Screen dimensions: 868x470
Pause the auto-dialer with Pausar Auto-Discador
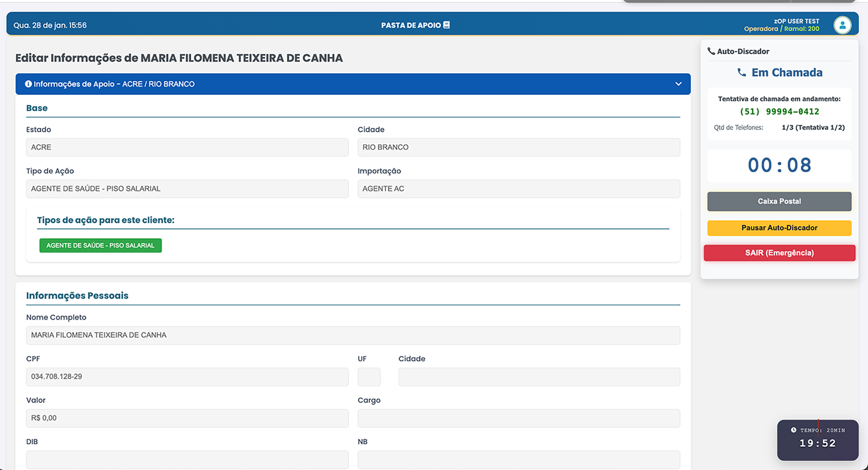click(x=779, y=228)
